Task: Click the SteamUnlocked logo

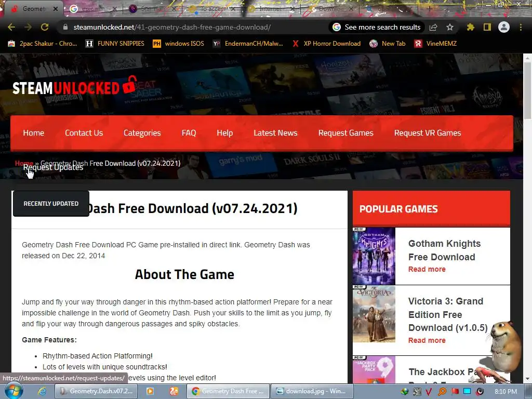Action: [x=75, y=86]
